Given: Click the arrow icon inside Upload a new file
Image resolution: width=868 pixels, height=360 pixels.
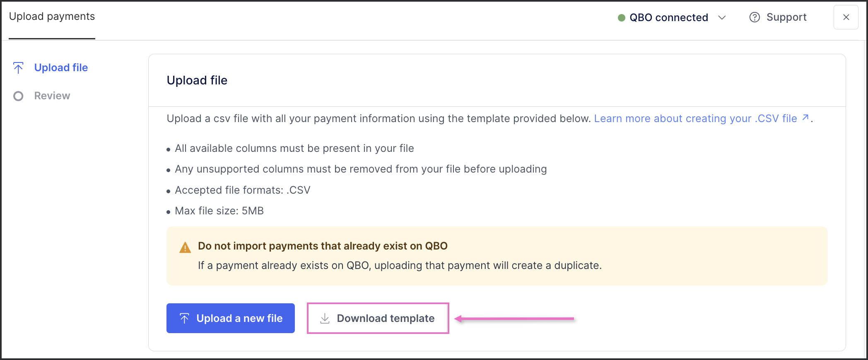Looking at the screenshot, I should pos(184,318).
